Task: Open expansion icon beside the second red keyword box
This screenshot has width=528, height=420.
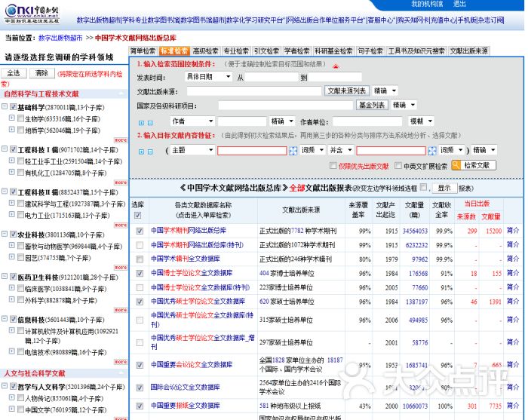Action: (432, 151)
